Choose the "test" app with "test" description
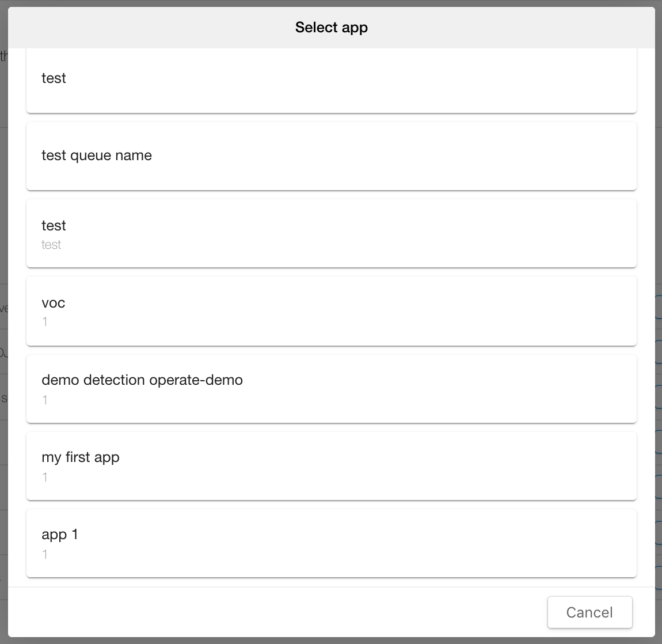 point(331,233)
